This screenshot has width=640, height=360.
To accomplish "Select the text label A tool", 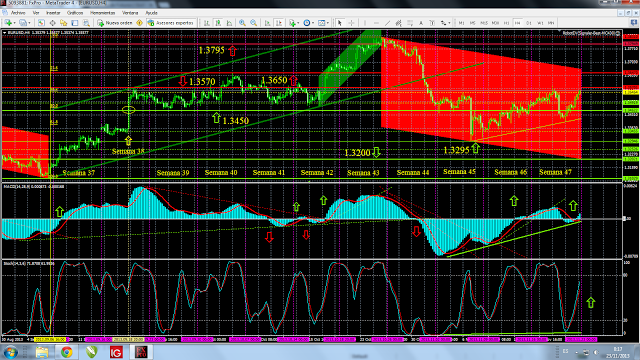I will 421,23.
